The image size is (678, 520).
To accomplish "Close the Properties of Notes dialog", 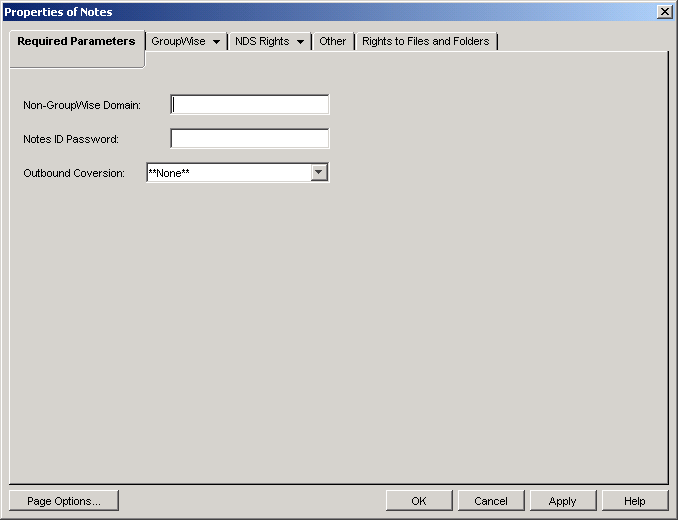I will coord(664,12).
